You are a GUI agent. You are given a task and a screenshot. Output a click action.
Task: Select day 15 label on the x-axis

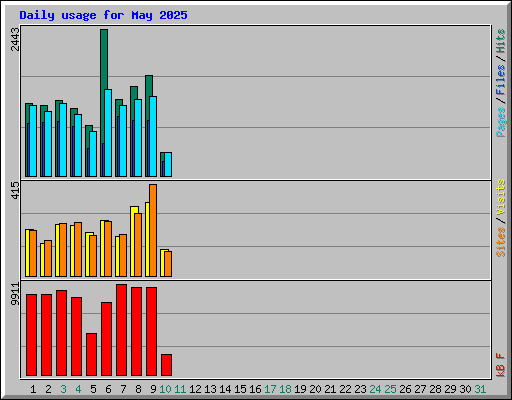coord(240,389)
